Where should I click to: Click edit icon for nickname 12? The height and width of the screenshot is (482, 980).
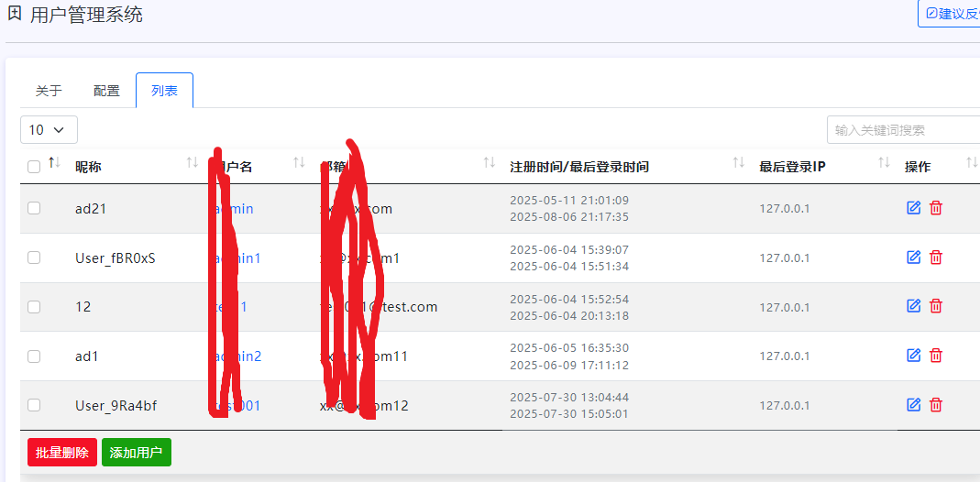[914, 305]
